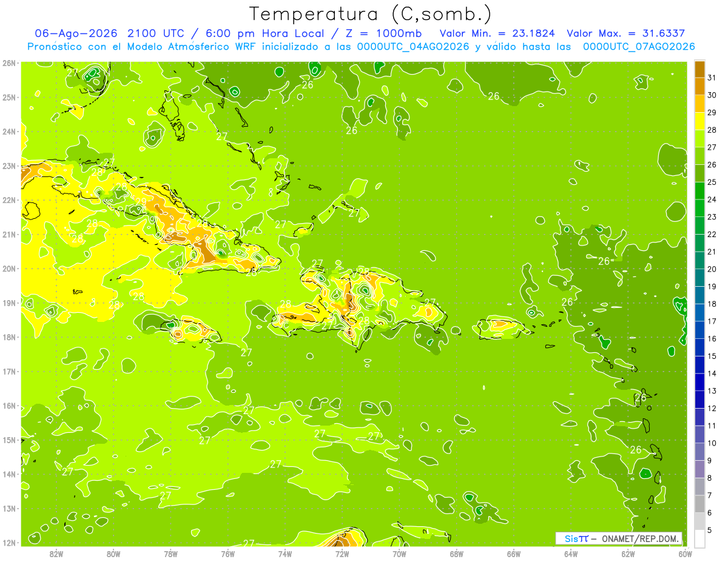Click the 12N latitude axis label
Image resolution: width=728 pixels, height=562 pixels.
pyautogui.click(x=9, y=543)
